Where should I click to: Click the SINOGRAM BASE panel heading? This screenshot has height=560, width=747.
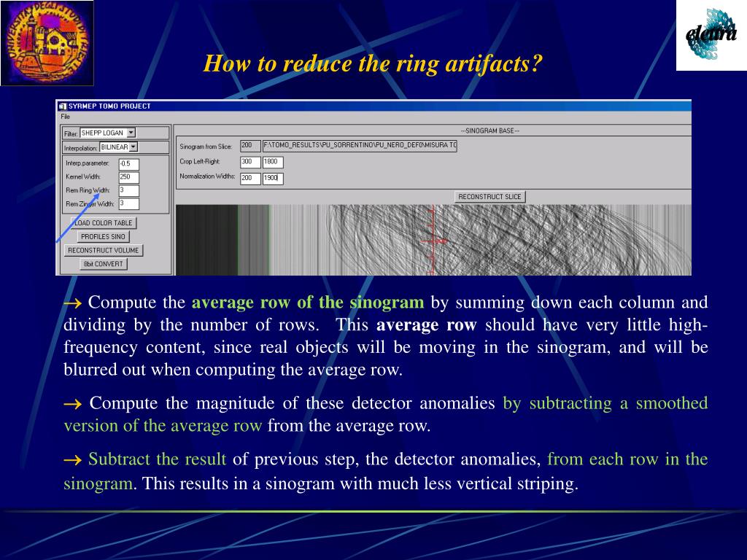coord(489,131)
